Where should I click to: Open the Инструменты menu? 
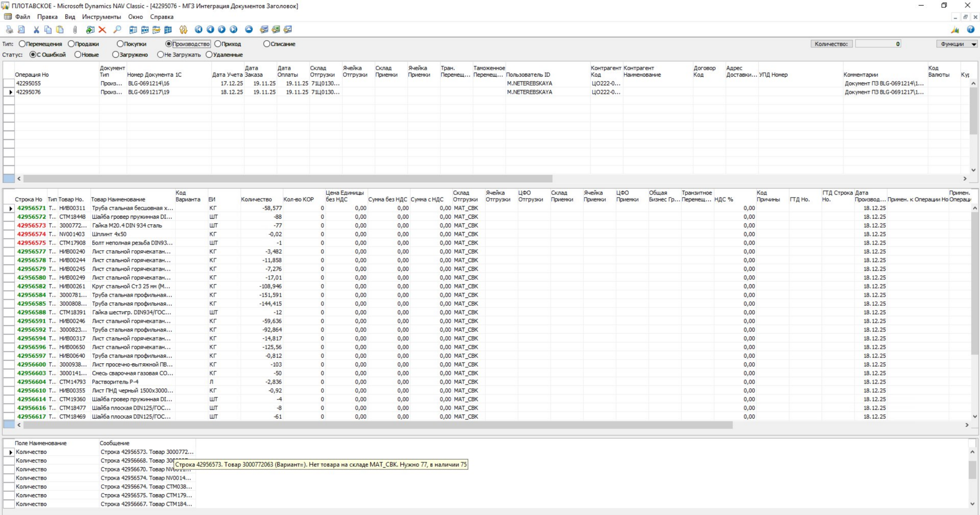coord(101,17)
